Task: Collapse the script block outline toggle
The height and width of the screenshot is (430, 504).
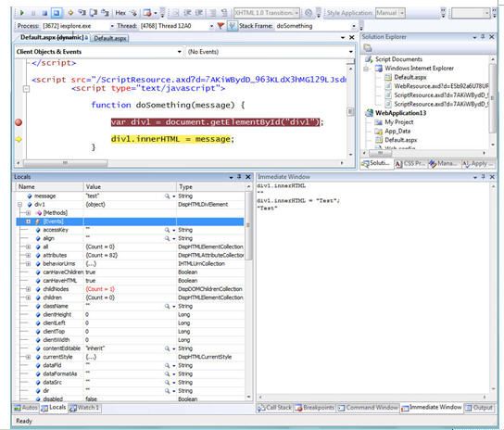Action: pos(26,89)
